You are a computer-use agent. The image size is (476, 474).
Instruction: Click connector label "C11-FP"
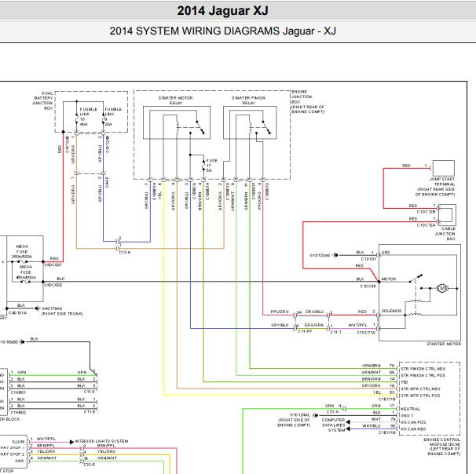tap(305, 332)
